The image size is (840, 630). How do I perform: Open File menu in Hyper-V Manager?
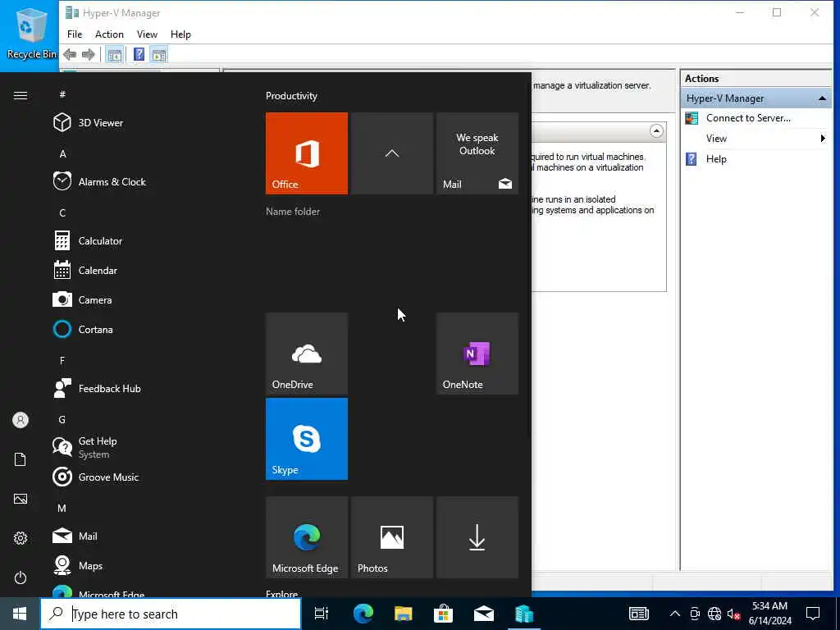point(75,34)
